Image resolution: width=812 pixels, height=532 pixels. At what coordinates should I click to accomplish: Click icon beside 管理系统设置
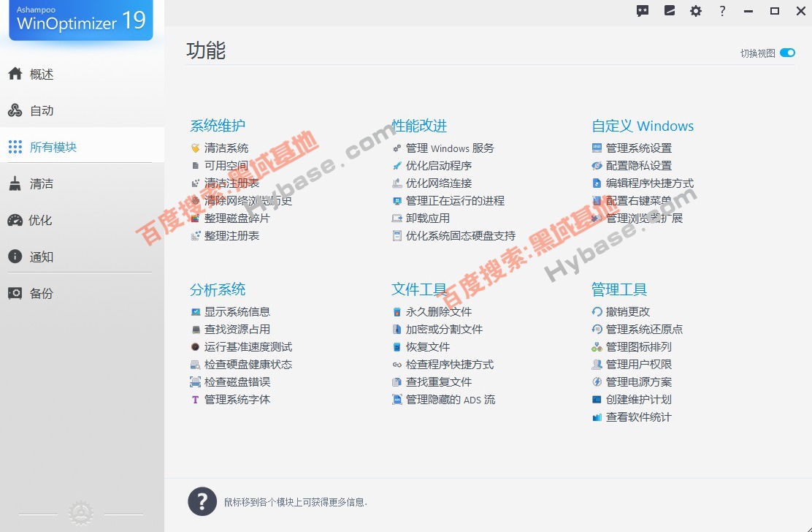click(597, 148)
